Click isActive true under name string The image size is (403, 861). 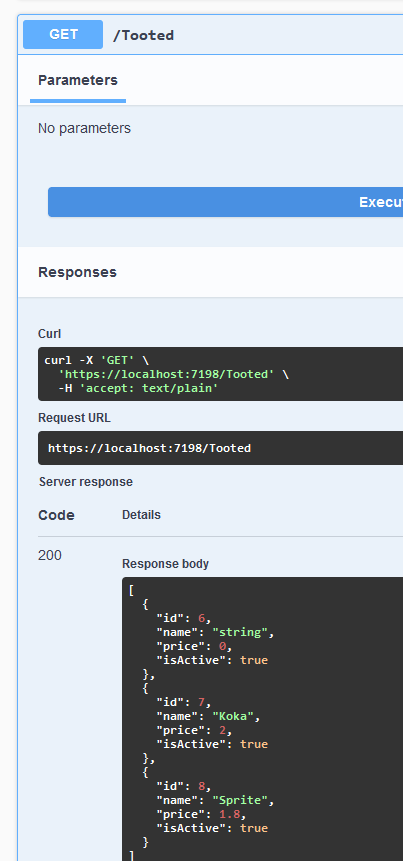pos(212,660)
